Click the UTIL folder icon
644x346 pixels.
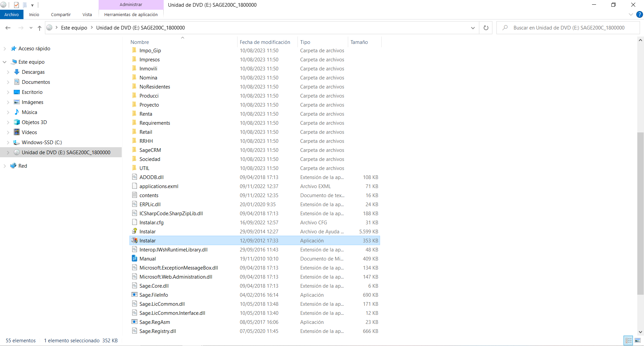point(135,168)
